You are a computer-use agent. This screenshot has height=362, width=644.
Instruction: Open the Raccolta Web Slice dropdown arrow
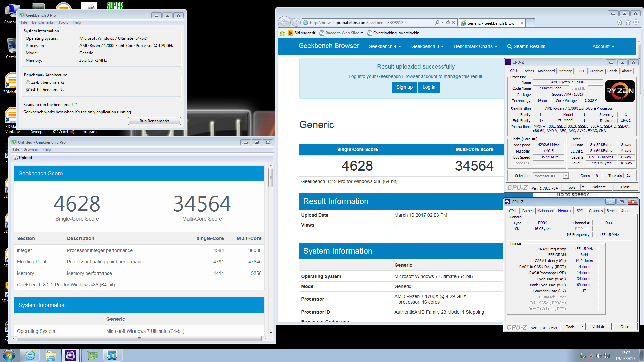[x=362, y=33]
